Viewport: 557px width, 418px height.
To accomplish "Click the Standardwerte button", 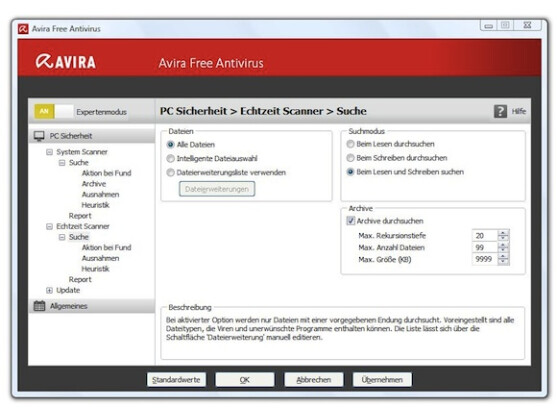I will click(x=176, y=380).
